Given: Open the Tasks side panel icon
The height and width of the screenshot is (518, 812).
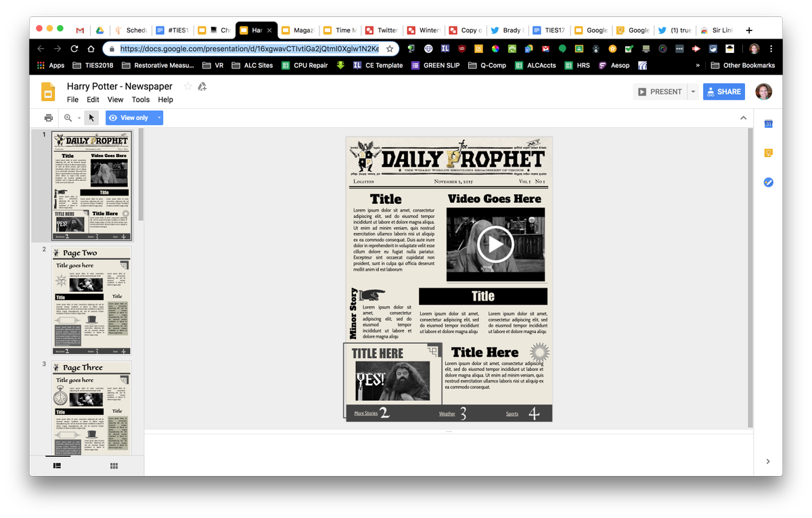Looking at the screenshot, I should click(768, 182).
